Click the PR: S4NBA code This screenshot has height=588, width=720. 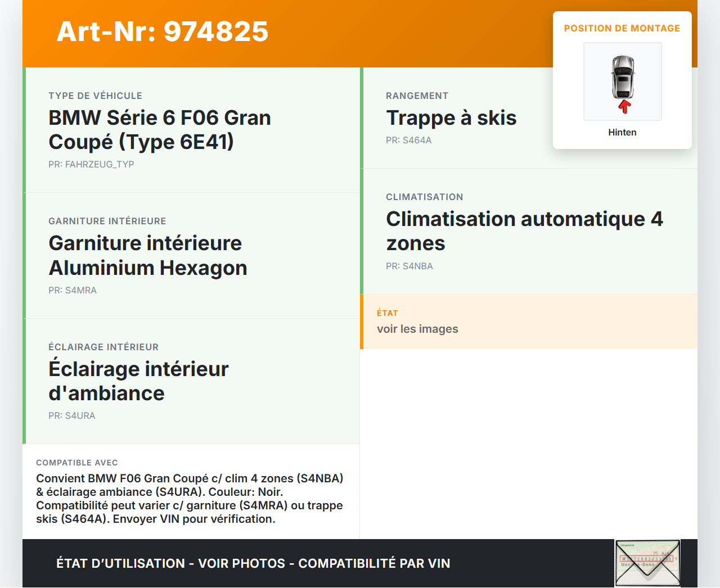coord(409,266)
